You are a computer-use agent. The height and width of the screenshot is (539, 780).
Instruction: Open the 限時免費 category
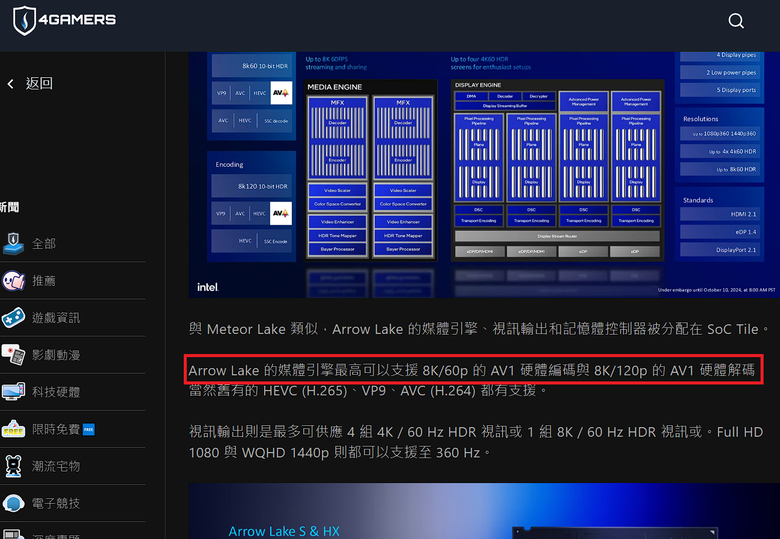point(56,429)
